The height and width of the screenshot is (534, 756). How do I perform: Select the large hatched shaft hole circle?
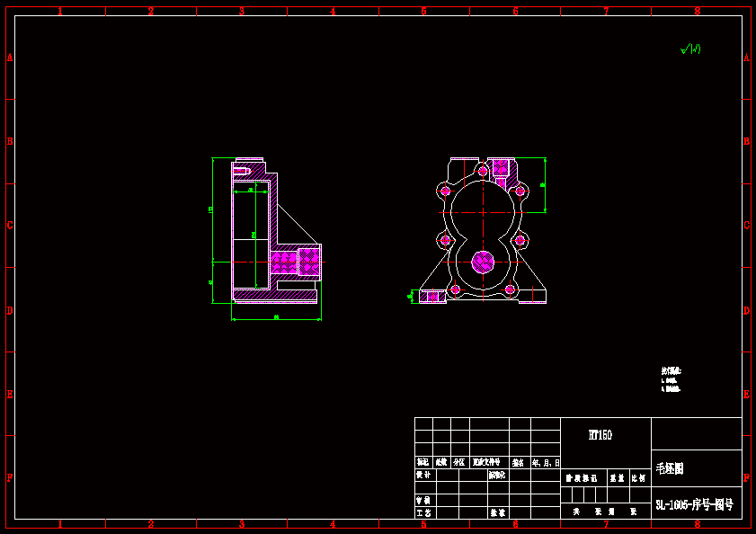(x=483, y=263)
